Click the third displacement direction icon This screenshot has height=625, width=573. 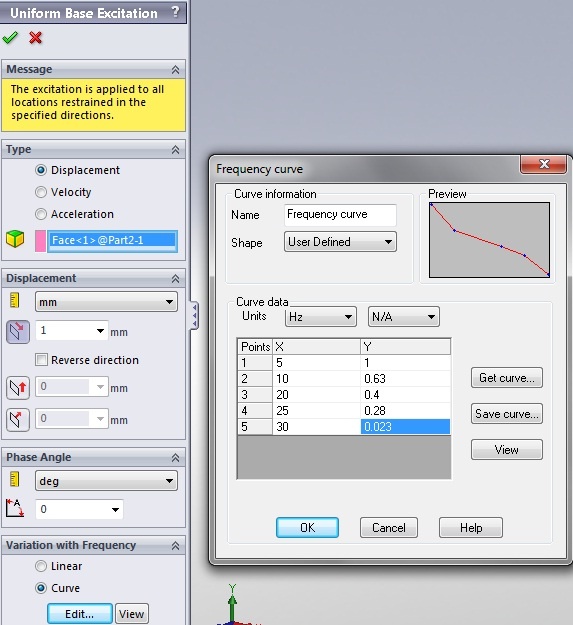[x=18, y=420]
